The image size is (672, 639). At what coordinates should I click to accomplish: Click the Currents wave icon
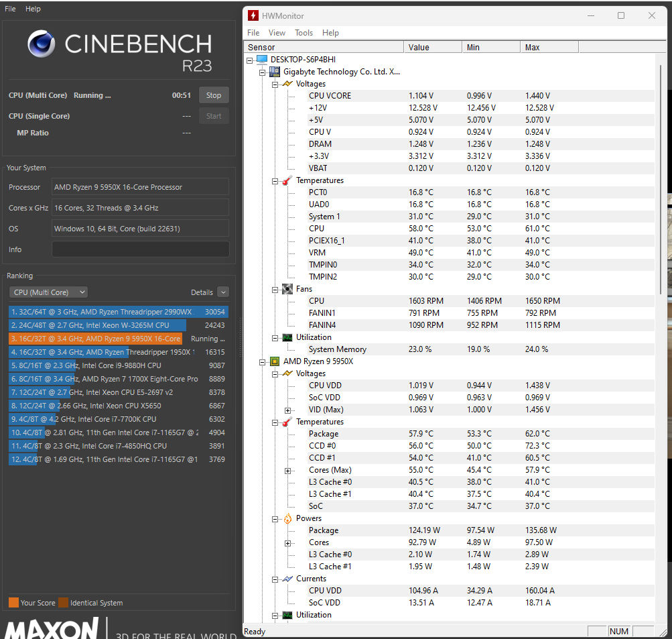pyautogui.click(x=287, y=579)
